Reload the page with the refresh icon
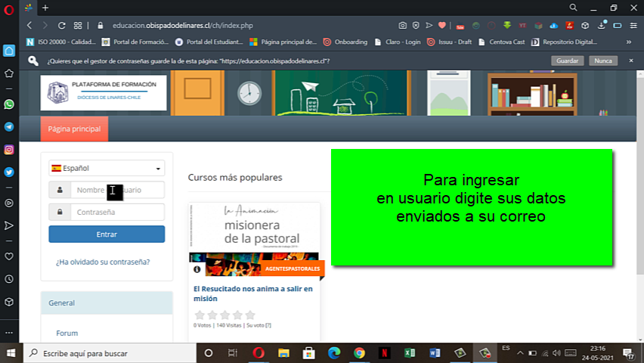Viewport: 644px width, 363px height. click(x=62, y=26)
